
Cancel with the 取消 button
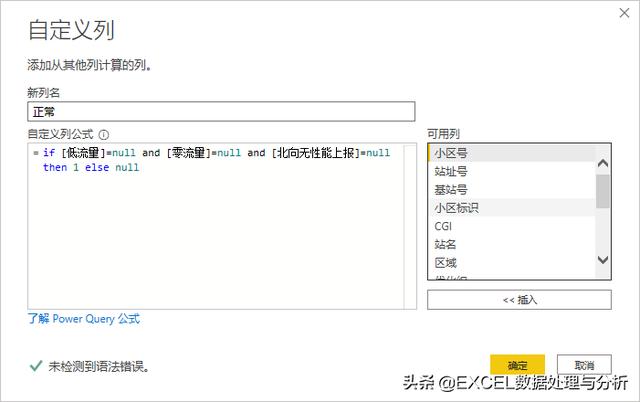click(584, 365)
